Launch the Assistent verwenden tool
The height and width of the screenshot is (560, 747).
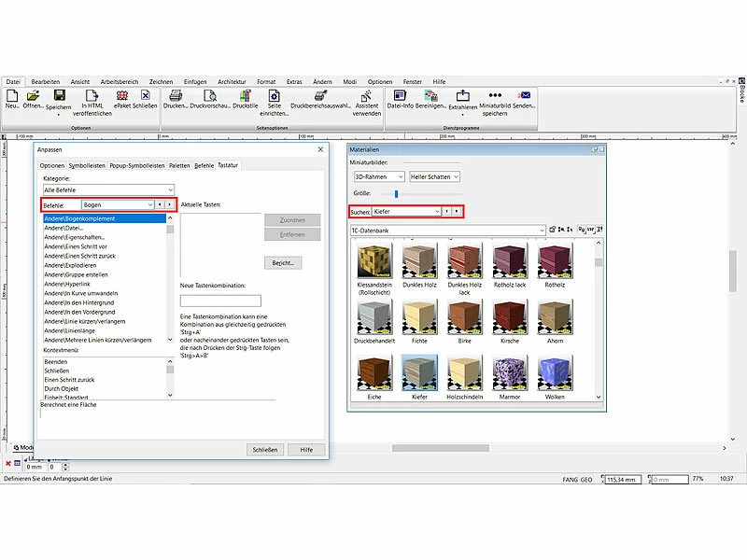[x=367, y=96]
